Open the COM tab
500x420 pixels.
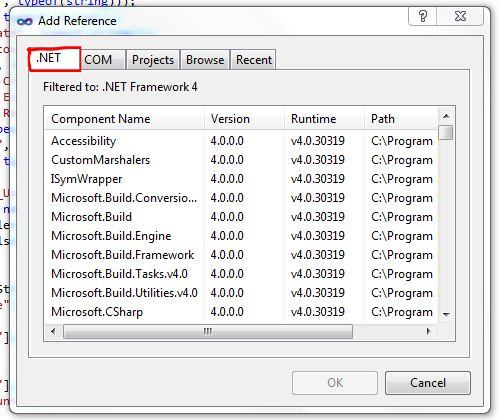point(103,60)
